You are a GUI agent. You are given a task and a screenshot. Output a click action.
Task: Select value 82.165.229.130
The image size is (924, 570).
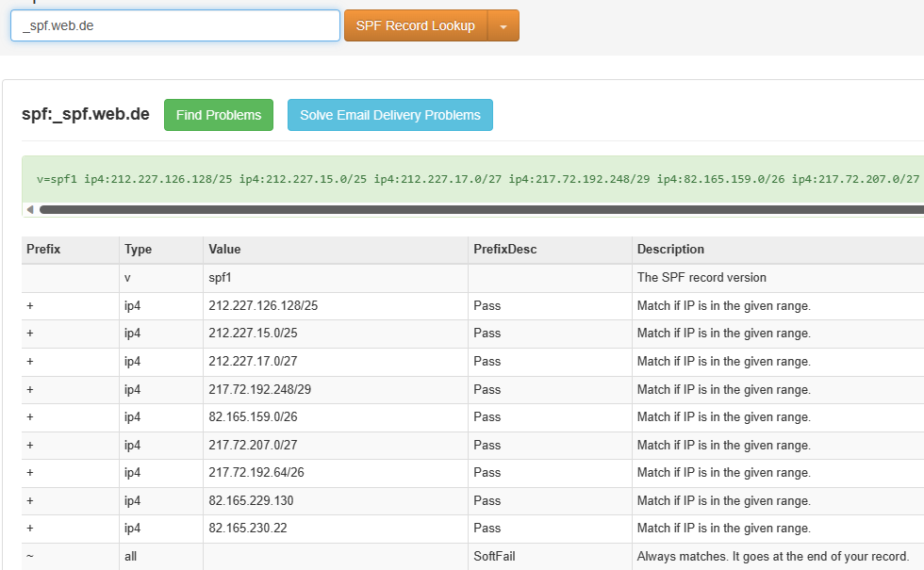251,500
